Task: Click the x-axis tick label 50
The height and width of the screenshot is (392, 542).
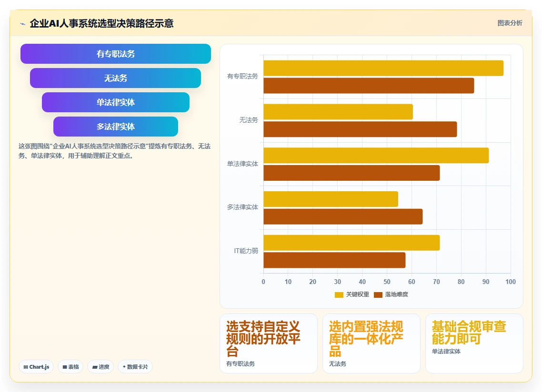Action: pos(387,282)
